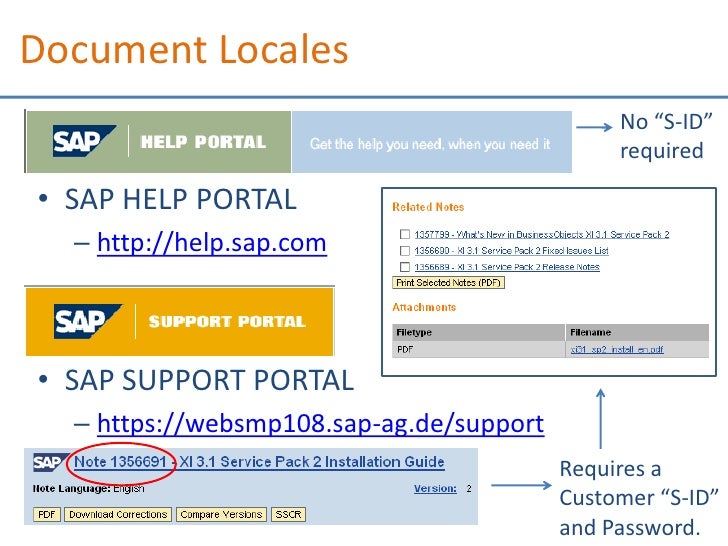Click Print Selected Notes (PDF) button
728x546 pixels.
pos(448,282)
